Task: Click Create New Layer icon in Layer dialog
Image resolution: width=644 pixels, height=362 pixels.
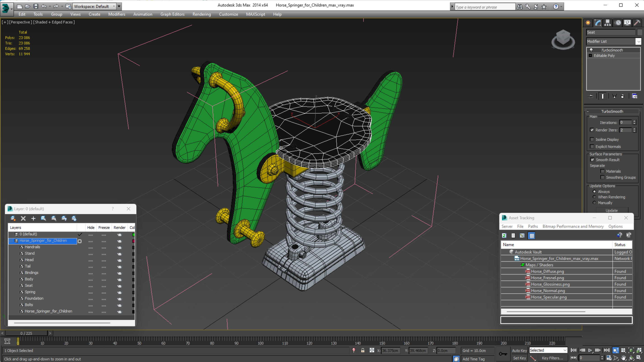Action: point(13,218)
